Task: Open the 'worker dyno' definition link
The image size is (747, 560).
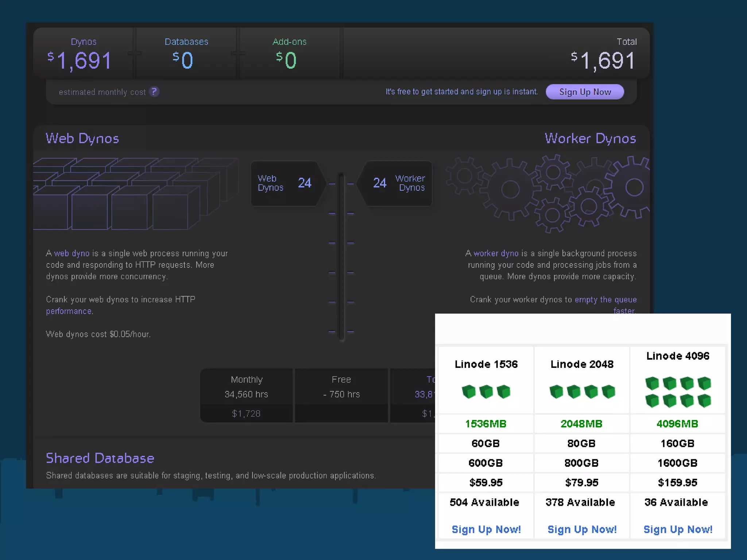Action: coord(496,253)
